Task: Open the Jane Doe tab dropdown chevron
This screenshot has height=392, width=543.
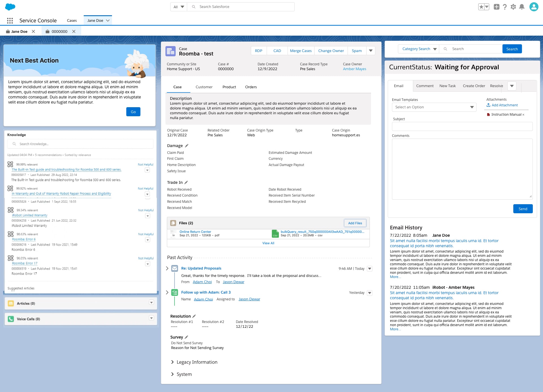Action: click(108, 20)
